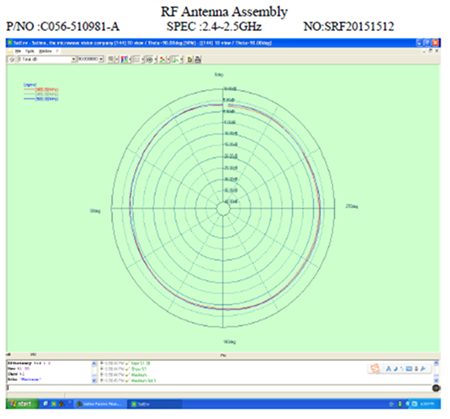450x419 pixels.
Task: Expand arrow beside the green trace icon
Action: [x=182, y=59]
